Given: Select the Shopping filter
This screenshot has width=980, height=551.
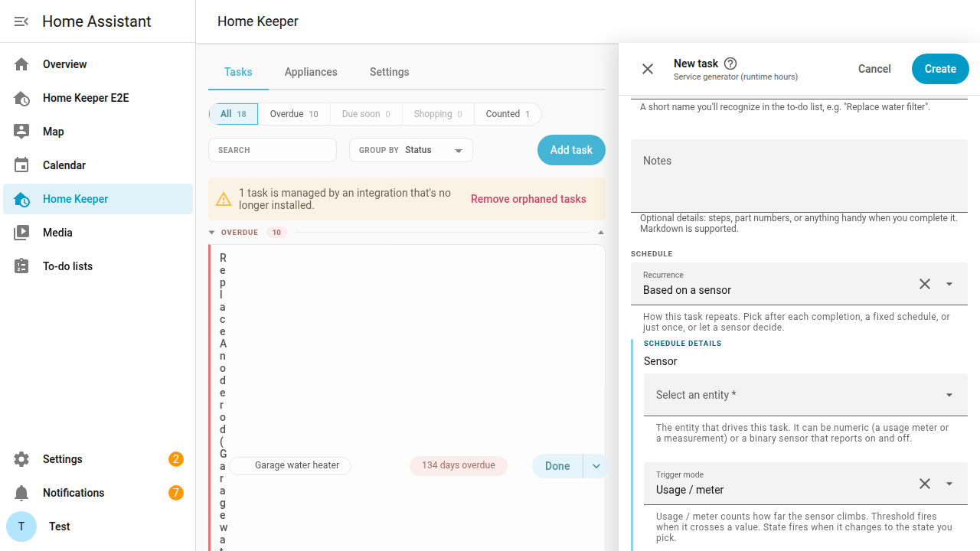Looking at the screenshot, I should coord(438,114).
